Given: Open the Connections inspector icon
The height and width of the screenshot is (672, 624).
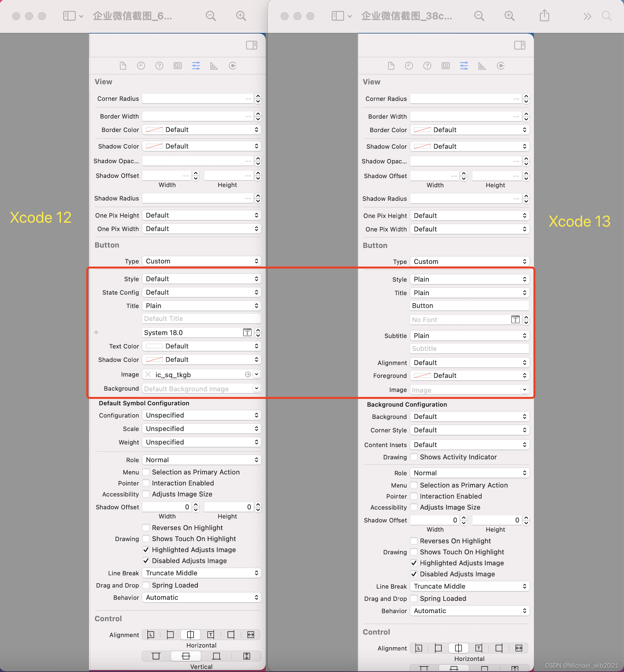Looking at the screenshot, I should pyautogui.click(x=233, y=66).
